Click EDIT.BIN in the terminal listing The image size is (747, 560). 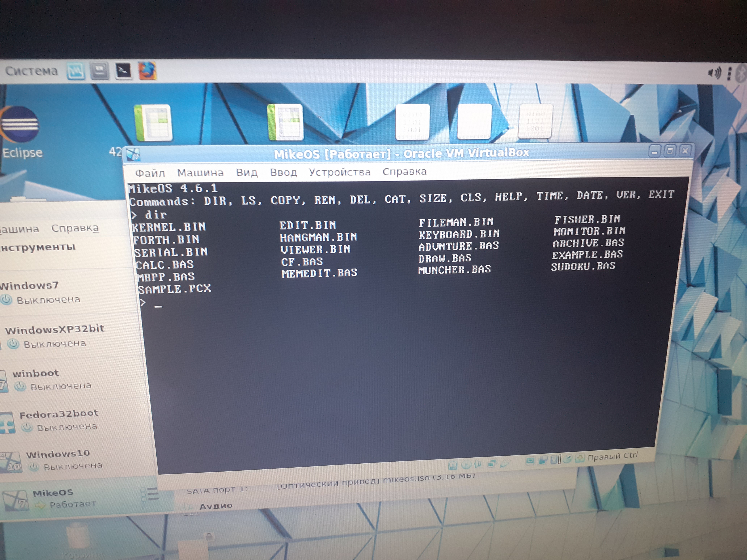pos(308,225)
